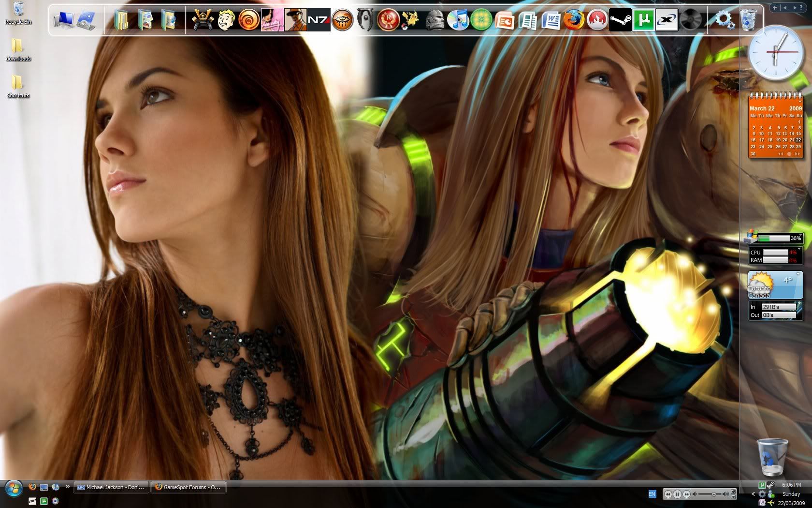Click low-volume speaker icon in iTunes toolbar

[695, 494]
